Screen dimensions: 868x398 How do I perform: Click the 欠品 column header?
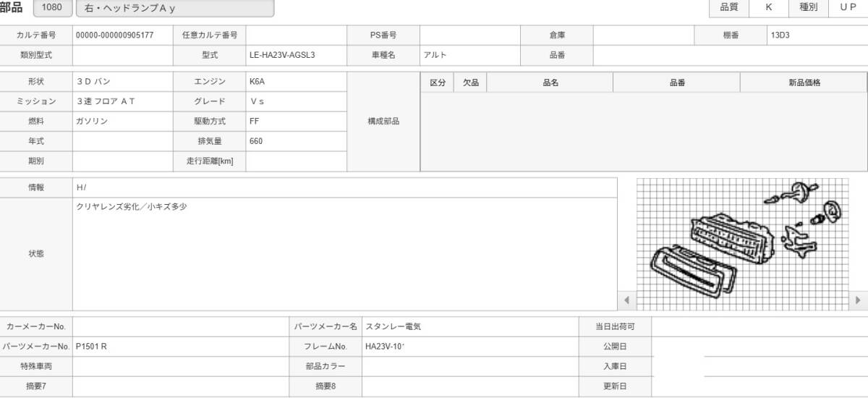point(471,82)
